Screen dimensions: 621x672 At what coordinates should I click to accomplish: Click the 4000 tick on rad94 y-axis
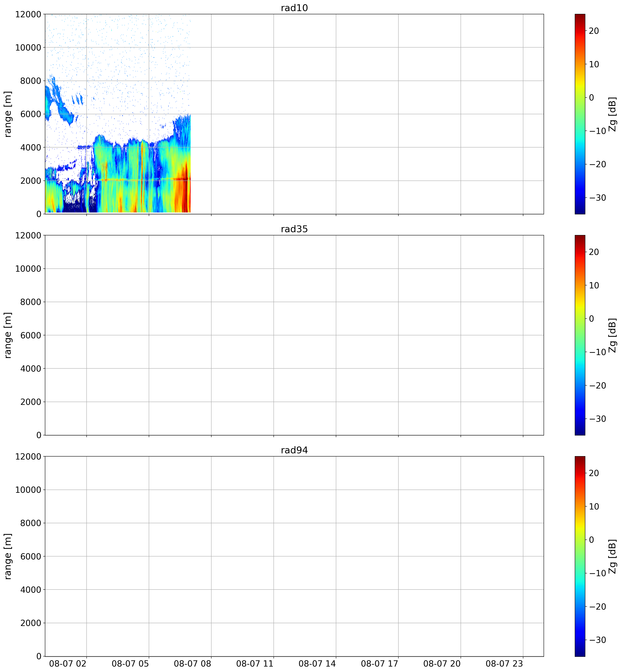pos(31,590)
